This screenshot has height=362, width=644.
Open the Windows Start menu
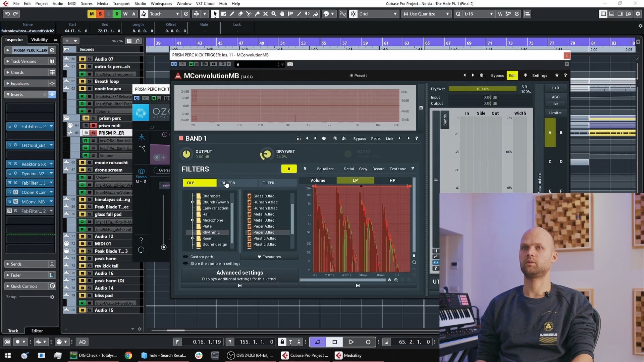[x=8, y=355]
